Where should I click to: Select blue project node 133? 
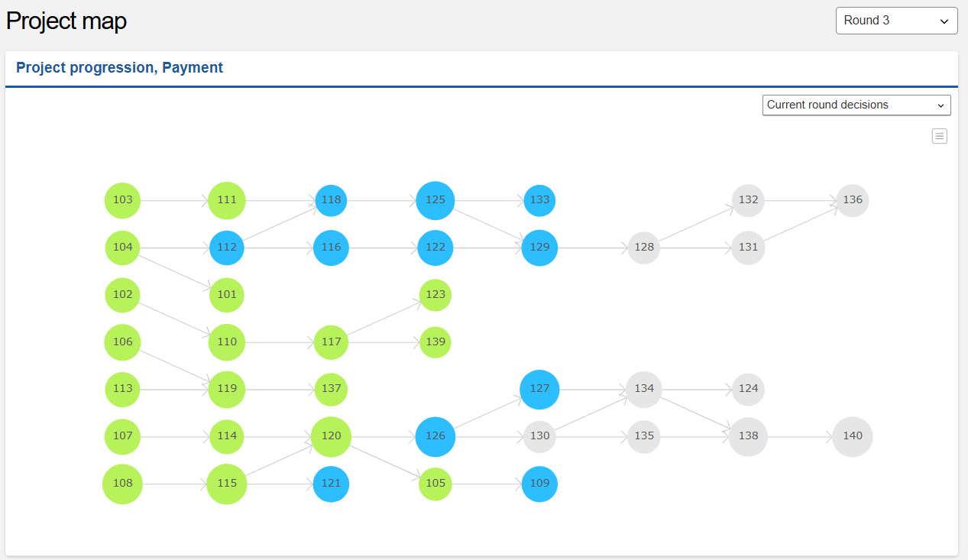coord(539,200)
